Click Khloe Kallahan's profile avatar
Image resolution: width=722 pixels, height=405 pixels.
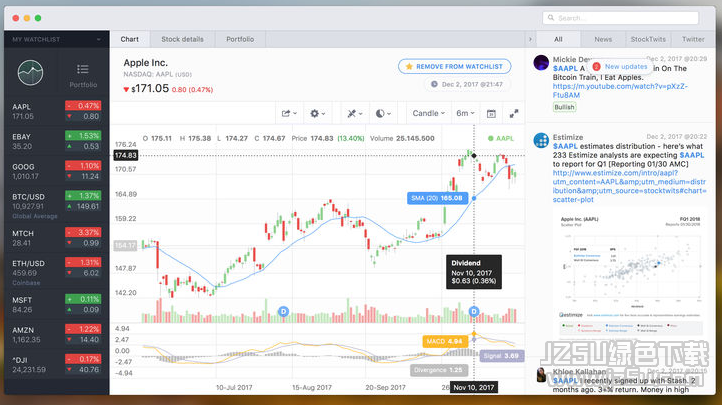[x=541, y=375]
